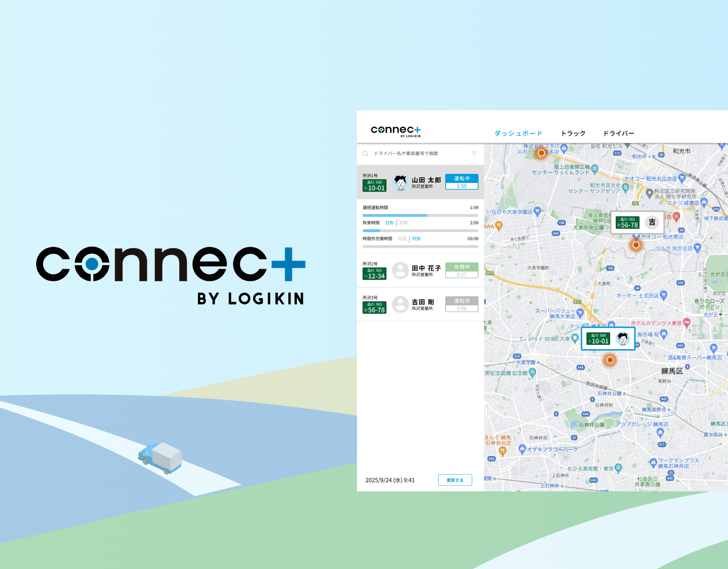
Task: Click the 魚市場 旬 shop pin
Action: pyautogui.click(x=663, y=334)
